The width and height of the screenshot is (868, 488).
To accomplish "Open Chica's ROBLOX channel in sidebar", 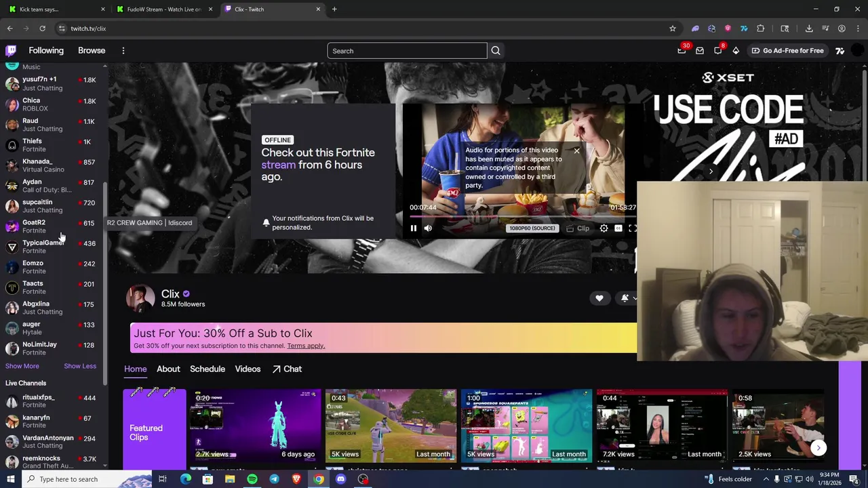I will point(52,104).
